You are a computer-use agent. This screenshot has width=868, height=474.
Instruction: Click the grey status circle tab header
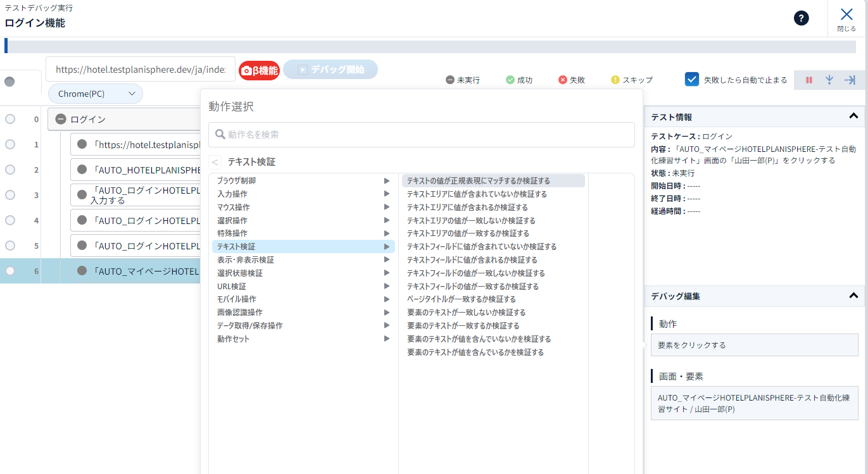coord(10,82)
